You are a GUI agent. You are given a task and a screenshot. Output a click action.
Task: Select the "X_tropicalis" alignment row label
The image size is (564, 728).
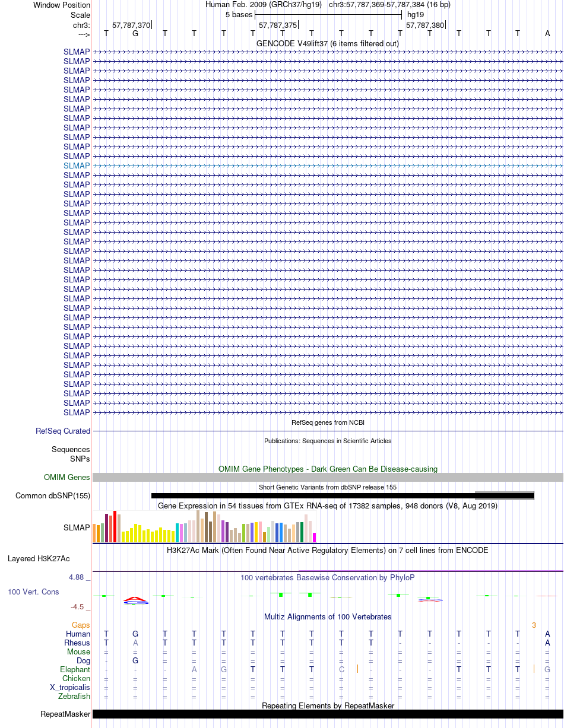(70, 687)
